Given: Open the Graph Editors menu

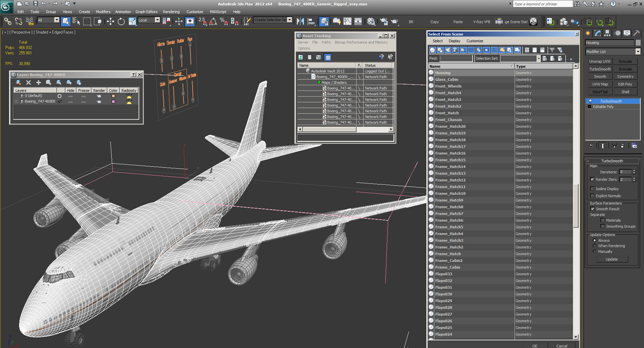Looking at the screenshot, I should pos(146,12).
